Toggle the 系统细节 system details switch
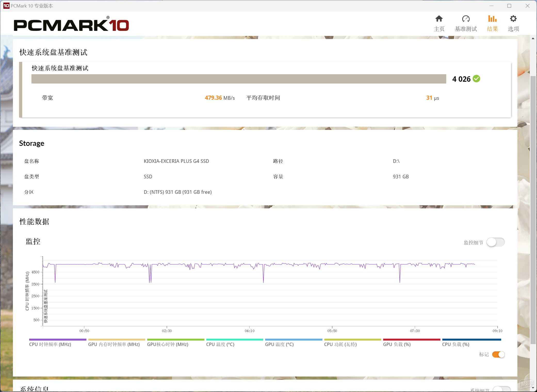Screen dimensions: 537x392 (501, 389)
